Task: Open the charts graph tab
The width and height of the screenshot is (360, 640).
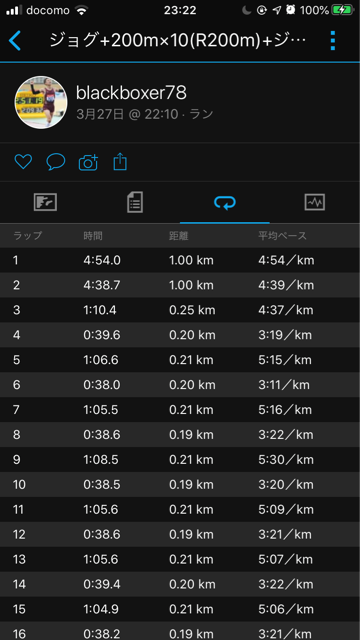Action: point(315,202)
